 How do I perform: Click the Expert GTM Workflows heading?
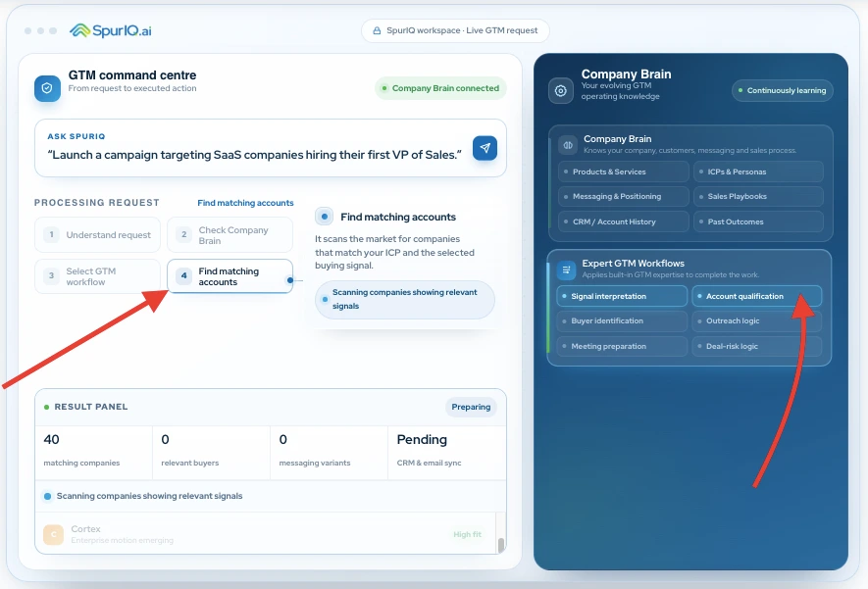point(633,264)
